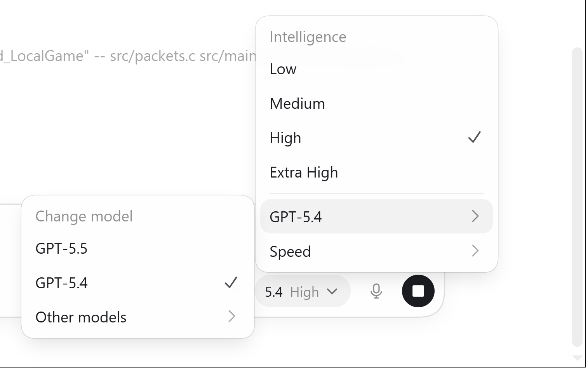Viewport: 588px width, 371px height.
Task: Choose GPT-5.4 in Change model list
Action: point(61,283)
